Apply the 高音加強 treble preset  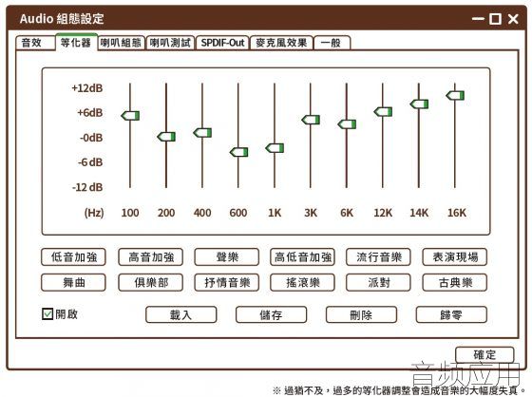(151, 256)
